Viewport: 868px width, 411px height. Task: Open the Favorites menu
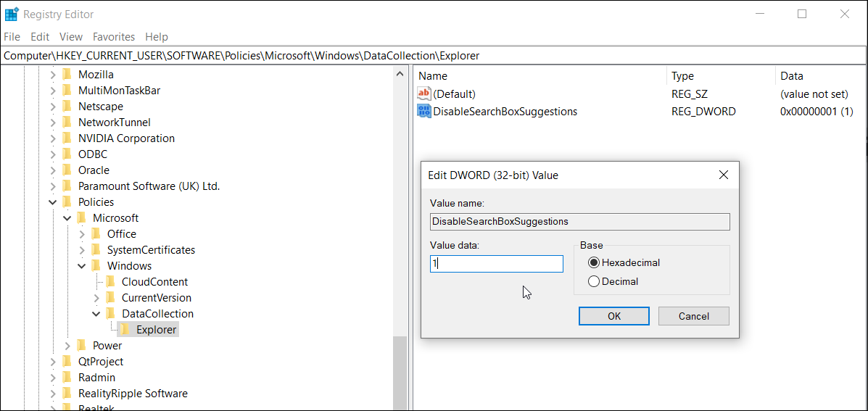coord(114,37)
